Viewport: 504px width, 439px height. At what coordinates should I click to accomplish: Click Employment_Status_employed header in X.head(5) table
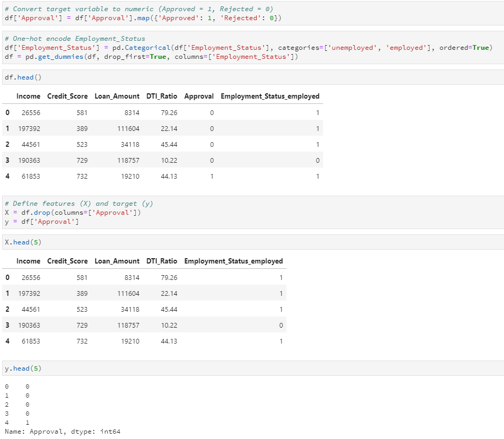coord(233,261)
